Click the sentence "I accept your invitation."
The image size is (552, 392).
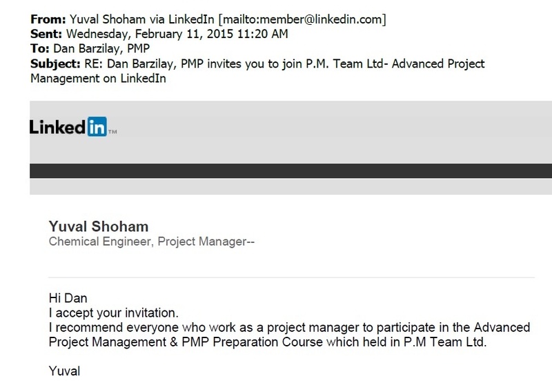click(114, 313)
